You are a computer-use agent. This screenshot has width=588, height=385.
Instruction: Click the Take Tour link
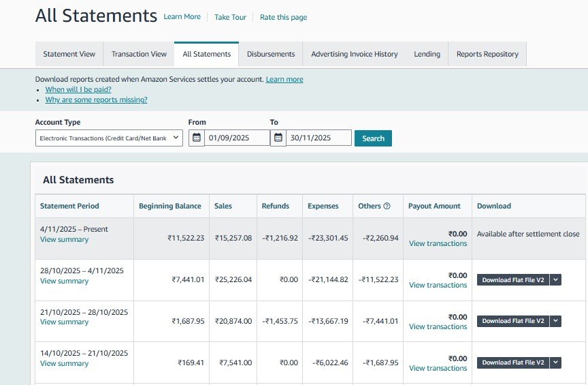[x=230, y=17]
